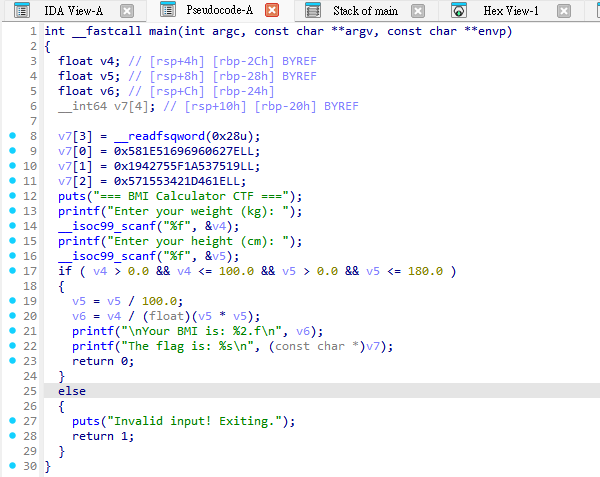Close the Hex View-1 tab

coord(563,11)
